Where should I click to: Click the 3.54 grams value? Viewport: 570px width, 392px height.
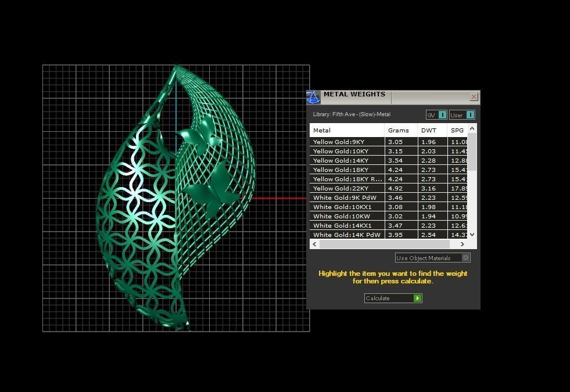pos(395,161)
